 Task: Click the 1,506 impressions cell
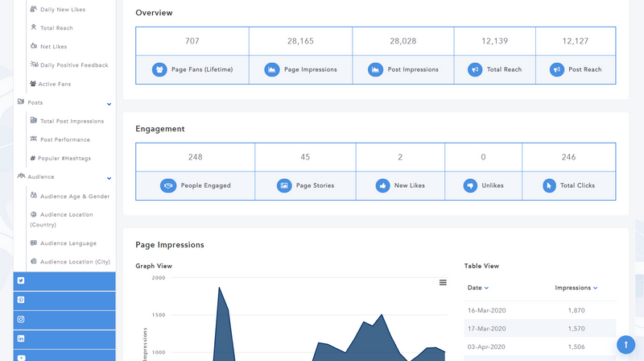(x=576, y=346)
